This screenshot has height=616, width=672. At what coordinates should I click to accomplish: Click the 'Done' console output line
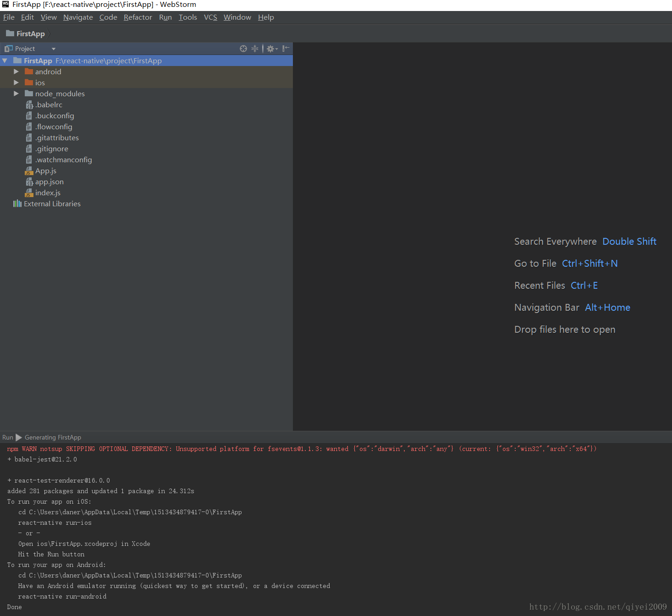coord(15,607)
